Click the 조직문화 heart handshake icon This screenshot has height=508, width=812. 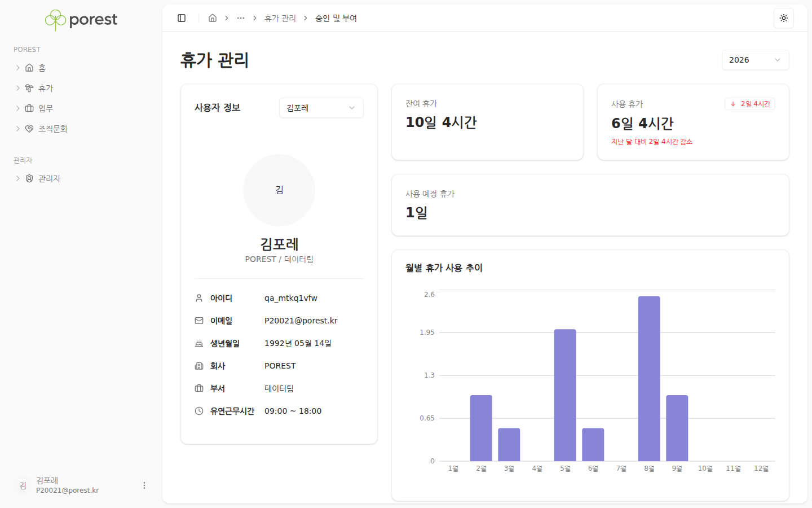coord(29,129)
